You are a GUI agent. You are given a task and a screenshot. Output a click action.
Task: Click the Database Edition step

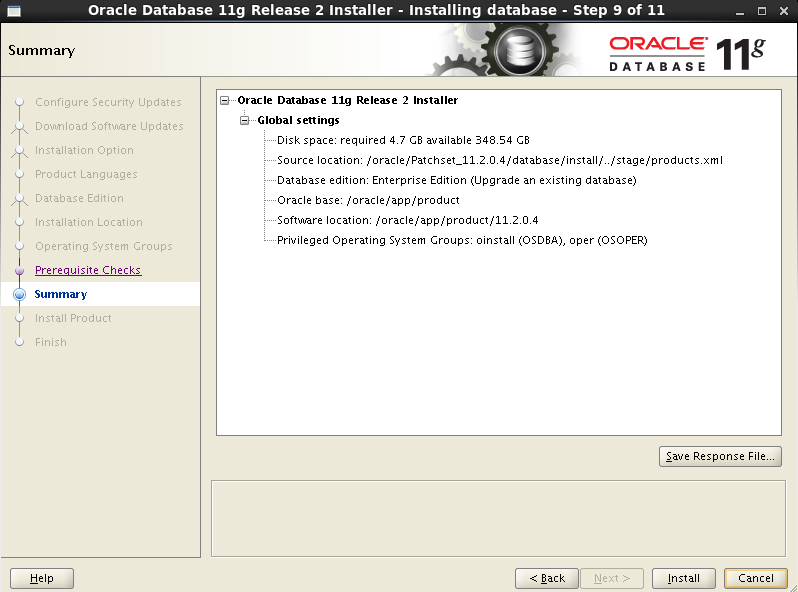tap(79, 198)
